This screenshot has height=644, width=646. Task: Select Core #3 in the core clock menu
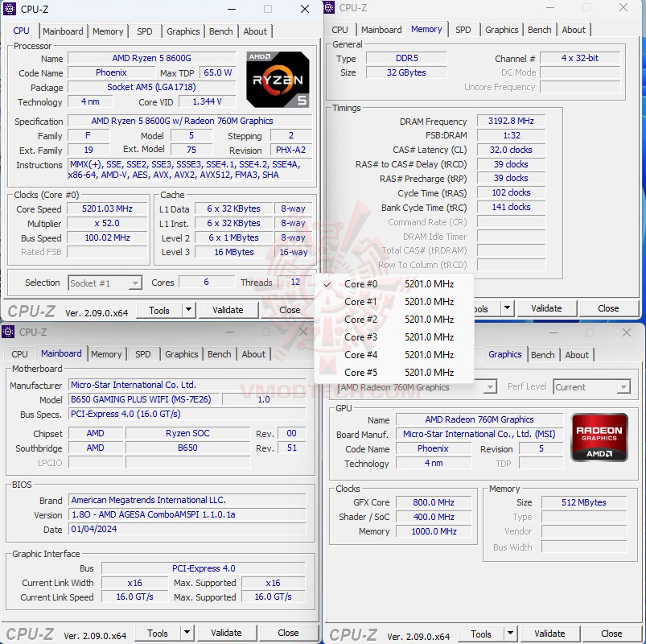point(394,337)
